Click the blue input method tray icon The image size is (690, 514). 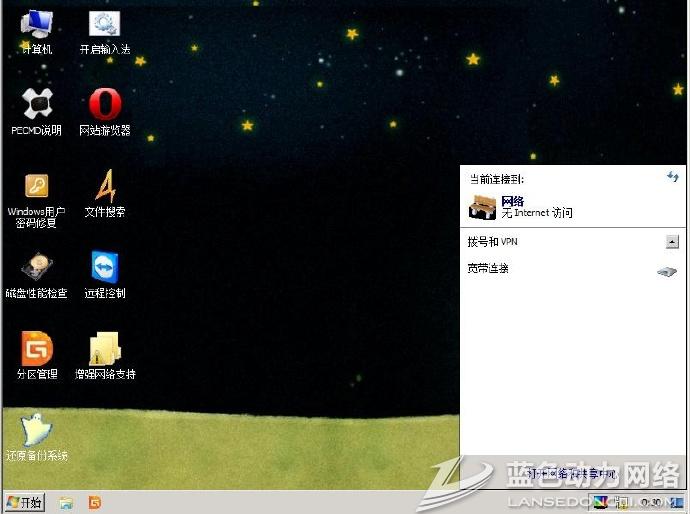click(677, 502)
